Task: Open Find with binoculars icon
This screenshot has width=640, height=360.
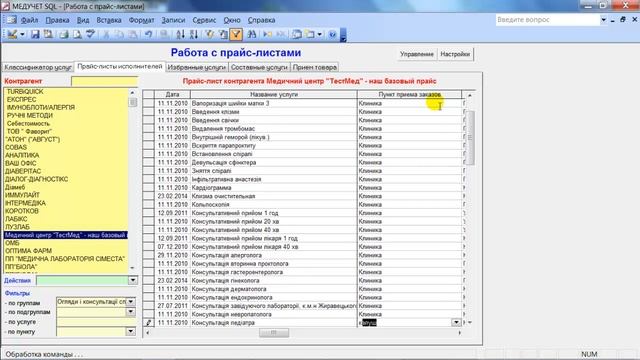Action: (251, 35)
